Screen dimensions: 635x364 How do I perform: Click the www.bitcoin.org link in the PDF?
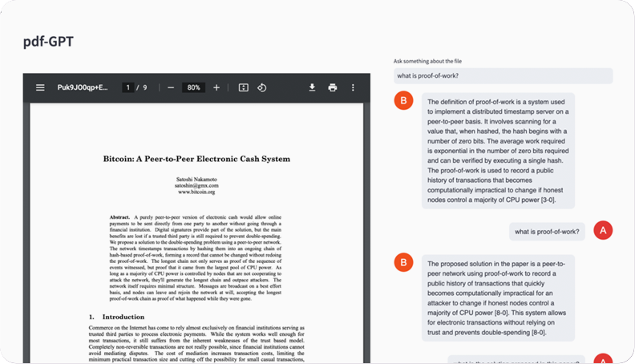tap(196, 192)
